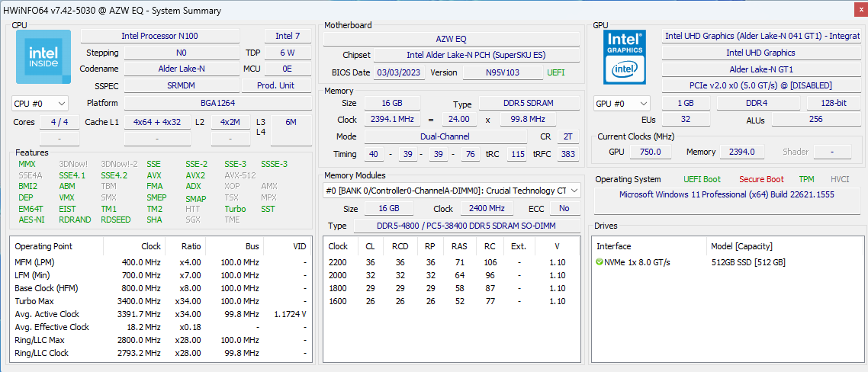Click the Intel Inside CPU logo

43,56
